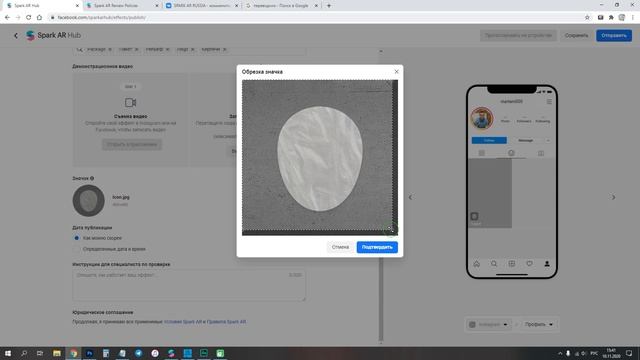Click the browser back arrow
640x360 pixels.
[x=7, y=18]
